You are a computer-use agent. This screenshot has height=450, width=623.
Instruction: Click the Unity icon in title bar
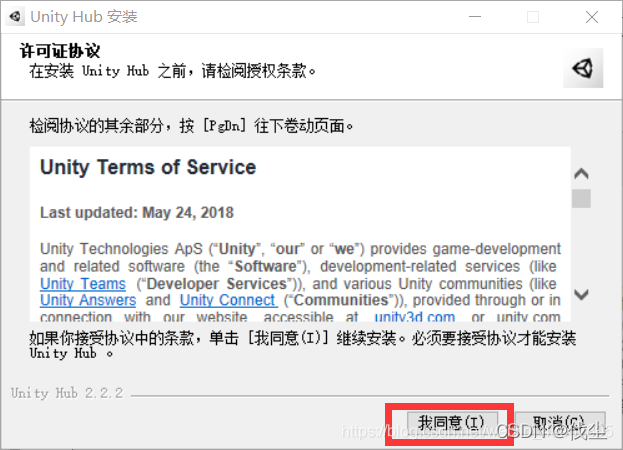[x=15, y=17]
